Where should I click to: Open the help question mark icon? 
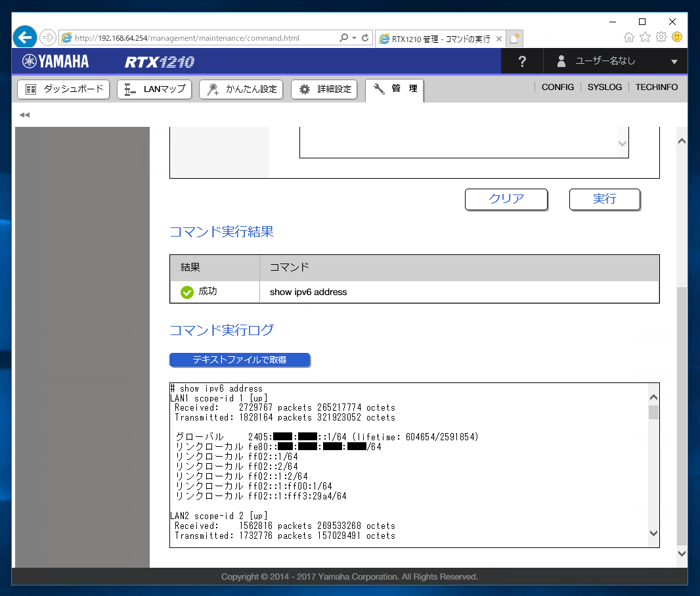521,61
